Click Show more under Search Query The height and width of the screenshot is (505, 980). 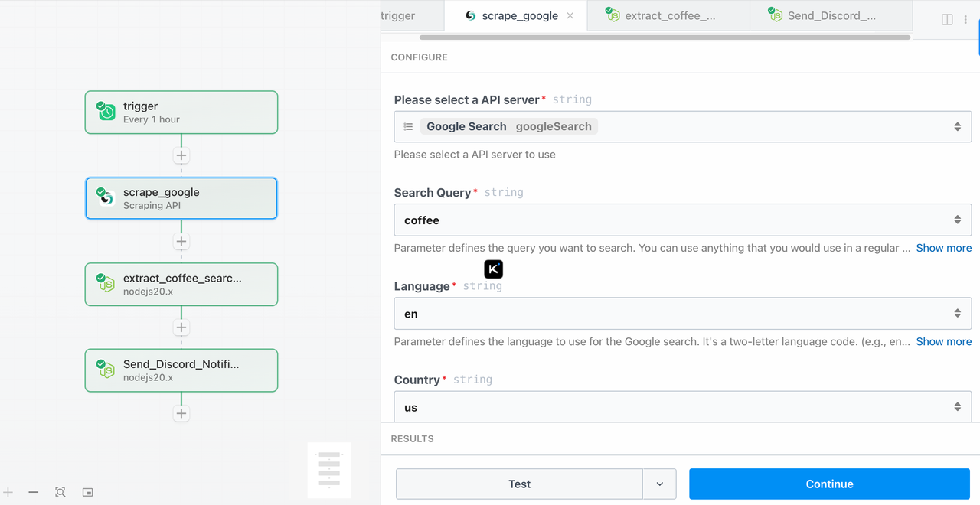(943, 248)
